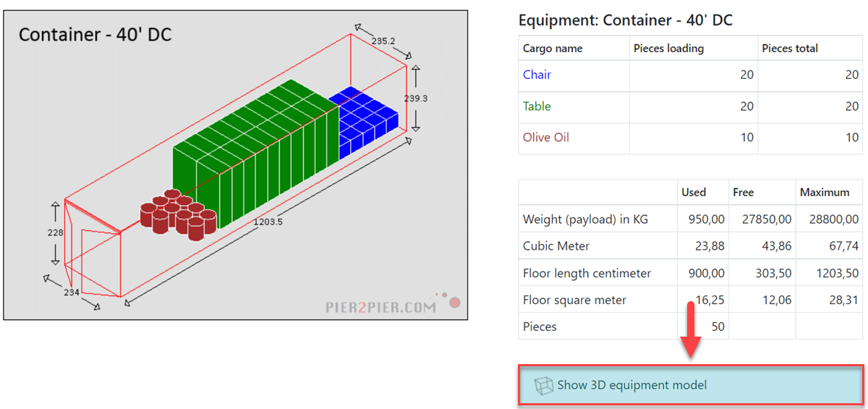Click the 1203.5 length dimension label
This screenshot has width=868, height=409.
268,222
